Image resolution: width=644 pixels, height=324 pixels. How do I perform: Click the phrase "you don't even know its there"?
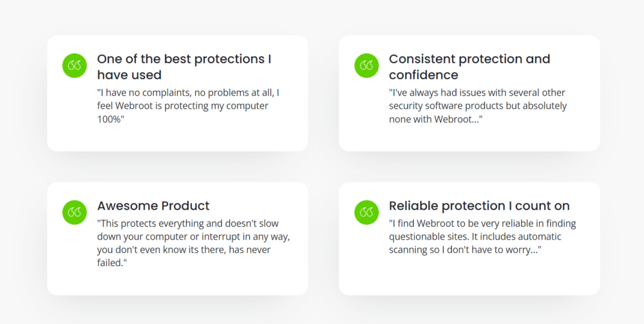pos(160,250)
